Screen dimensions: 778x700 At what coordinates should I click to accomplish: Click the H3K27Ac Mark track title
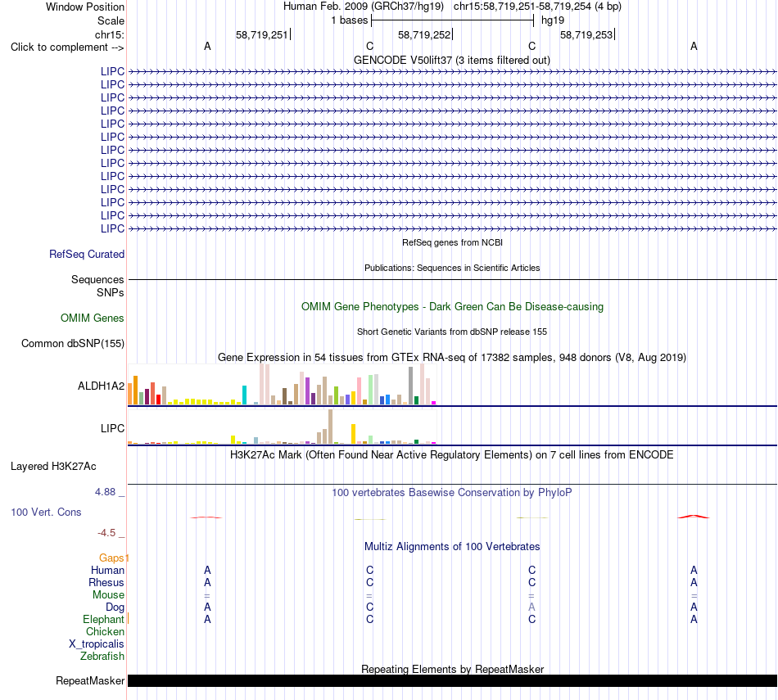pyautogui.click(x=451, y=455)
